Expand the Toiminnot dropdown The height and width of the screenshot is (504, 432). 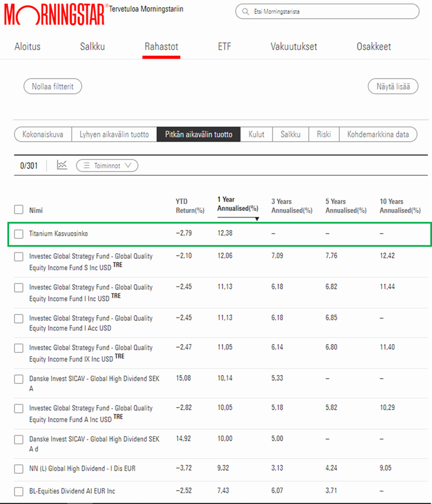pyautogui.click(x=107, y=165)
